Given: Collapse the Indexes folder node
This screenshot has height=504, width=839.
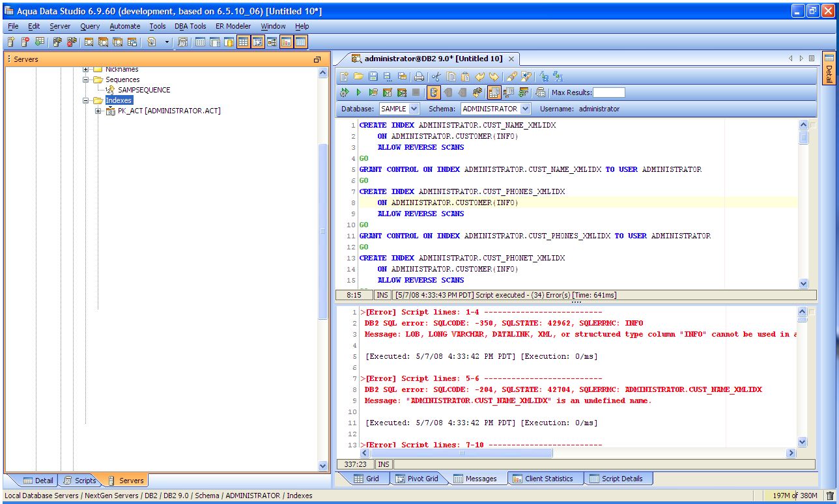Looking at the screenshot, I should coord(86,100).
